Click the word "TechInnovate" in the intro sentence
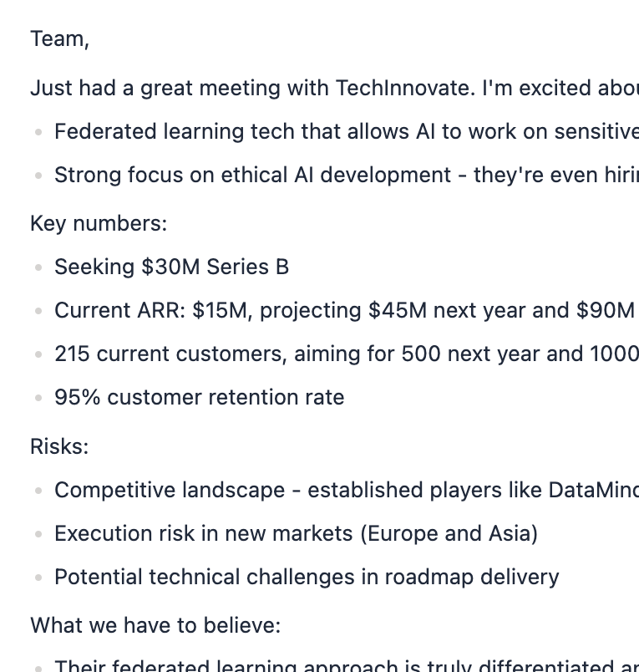 pos(404,88)
